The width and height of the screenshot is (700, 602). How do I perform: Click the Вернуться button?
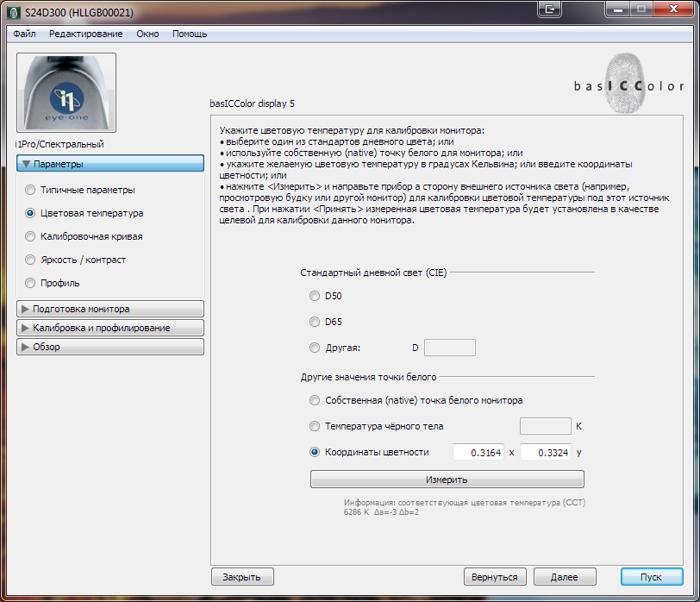pos(495,576)
